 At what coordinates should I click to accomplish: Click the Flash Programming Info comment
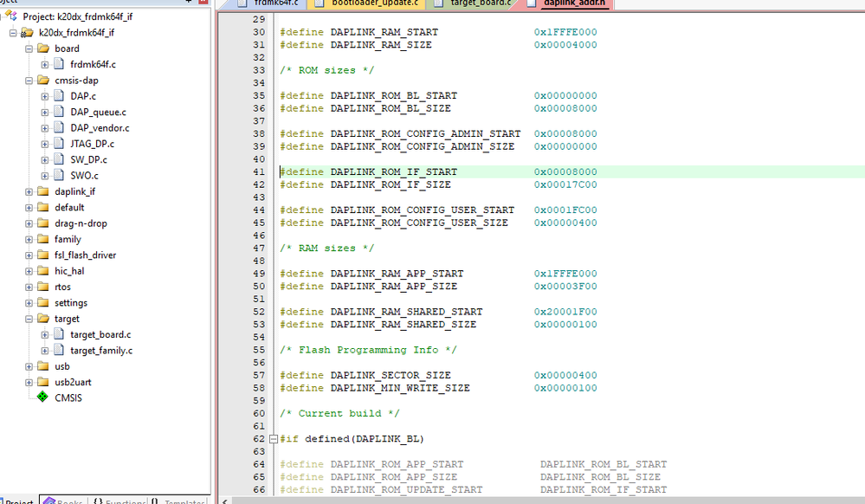coord(368,350)
